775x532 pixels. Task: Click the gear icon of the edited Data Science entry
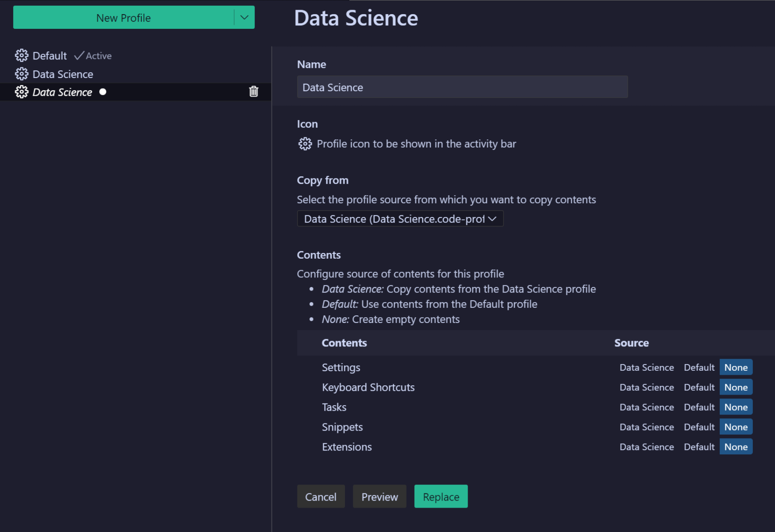click(x=21, y=92)
